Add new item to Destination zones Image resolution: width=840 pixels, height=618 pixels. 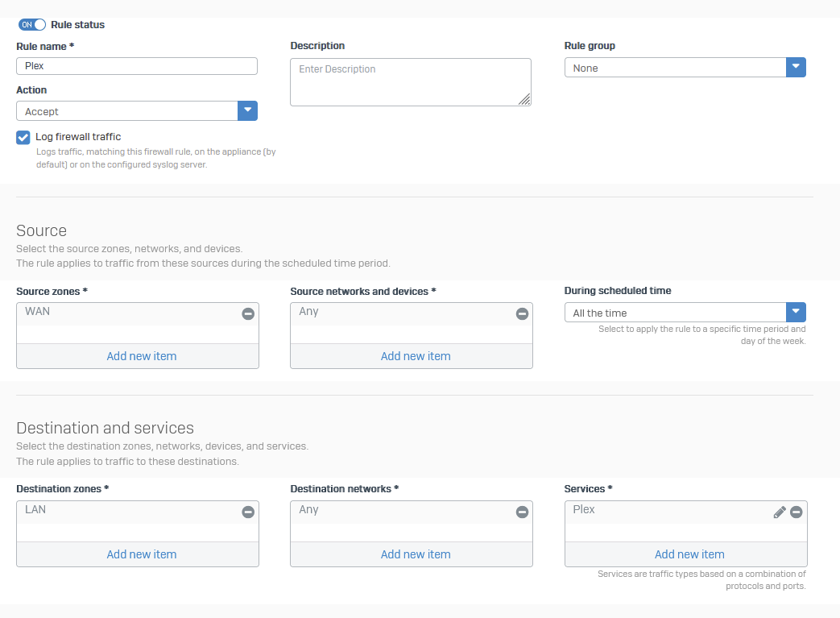click(142, 554)
